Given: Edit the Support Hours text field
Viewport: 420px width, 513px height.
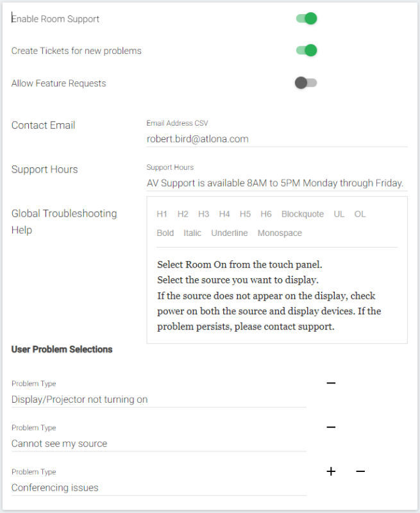Looking at the screenshot, I should [x=277, y=183].
